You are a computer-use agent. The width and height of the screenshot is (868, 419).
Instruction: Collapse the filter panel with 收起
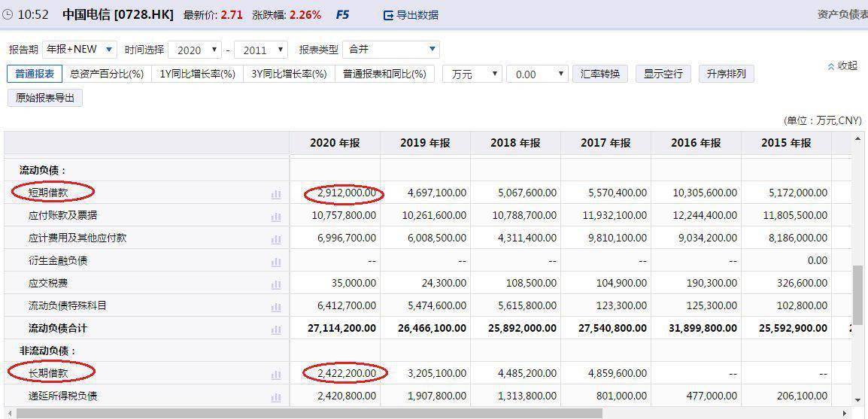[842, 66]
